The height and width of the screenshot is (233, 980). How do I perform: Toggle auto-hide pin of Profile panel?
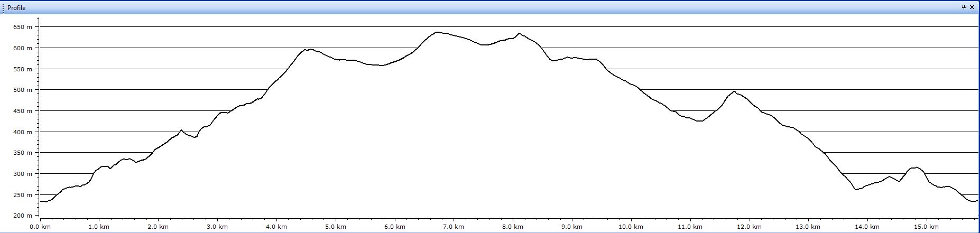coord(964,7)
